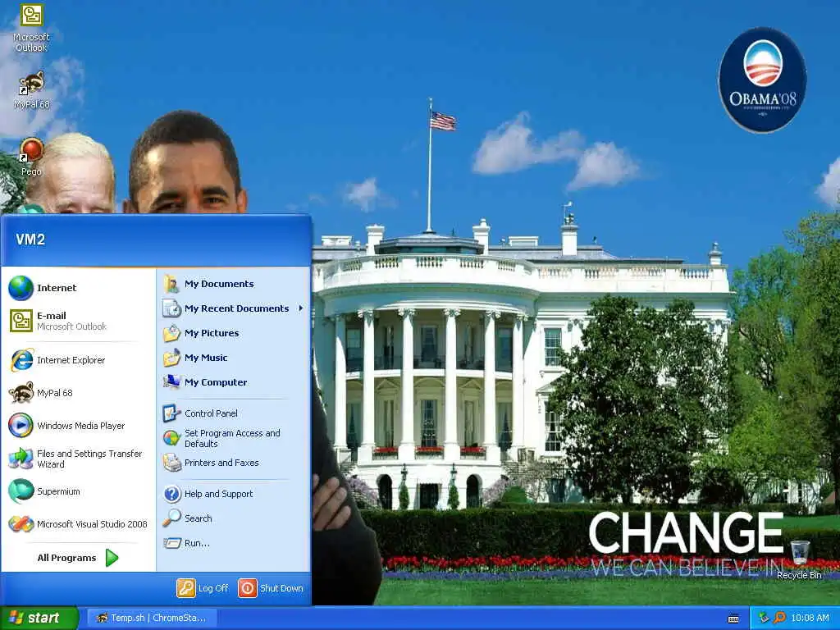Launch Microsoft Visual Studio 2008
This screenshot has height=630, width=840.
coord(78,524)
